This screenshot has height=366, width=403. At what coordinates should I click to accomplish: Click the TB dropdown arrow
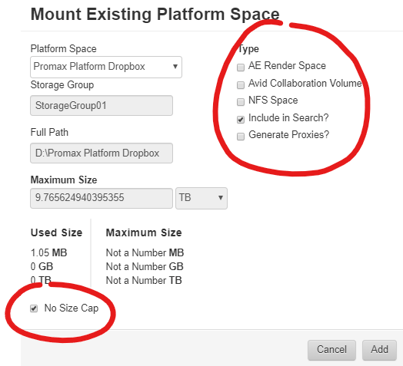pos(220,198)
